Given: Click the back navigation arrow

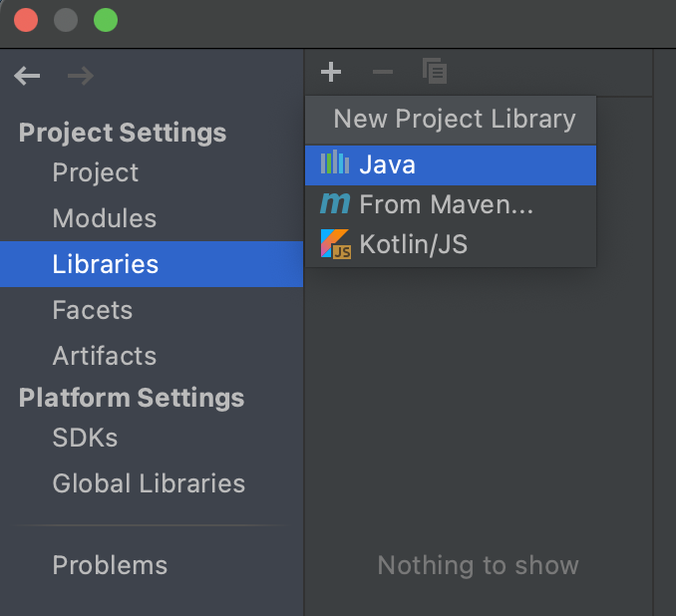Looking at the screenshot, I should pyautogui.click(x=28, y=76).
